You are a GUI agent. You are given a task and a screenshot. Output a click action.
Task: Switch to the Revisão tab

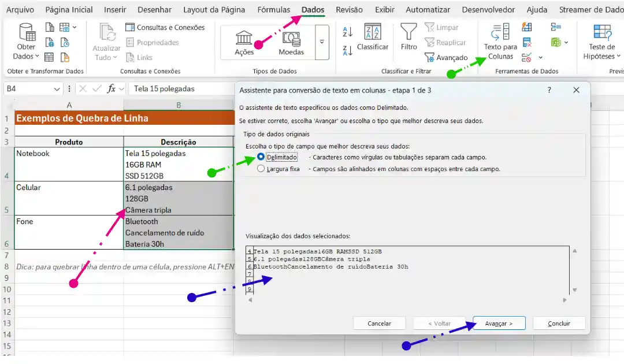tap(349, 10)
